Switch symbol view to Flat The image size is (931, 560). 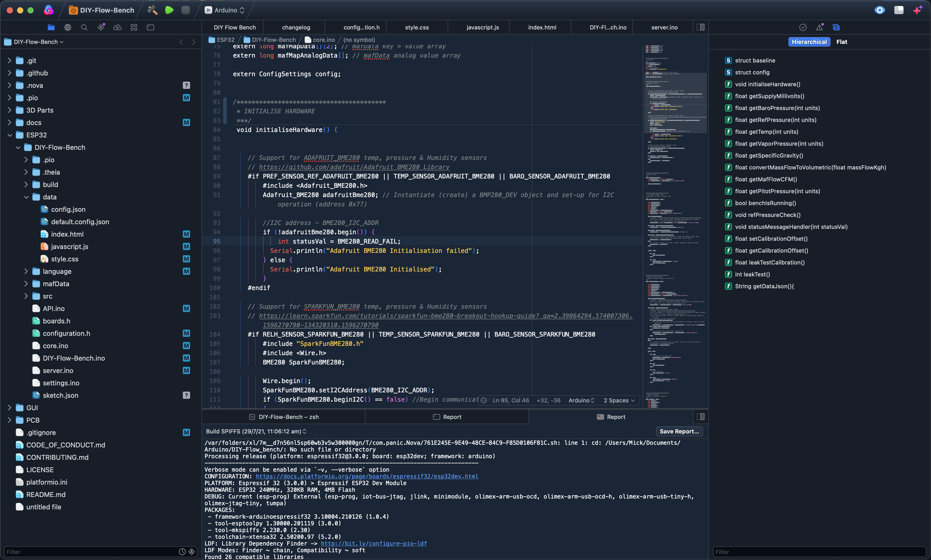(x=842, y=42)
